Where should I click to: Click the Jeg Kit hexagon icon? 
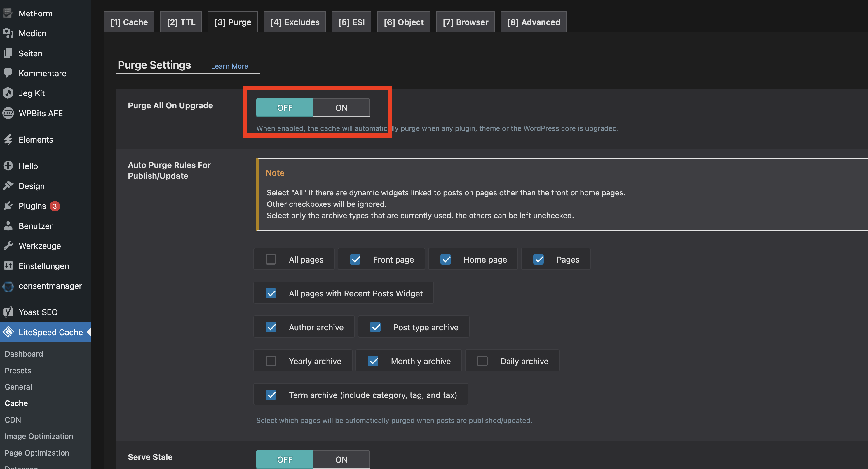(8, 93)
